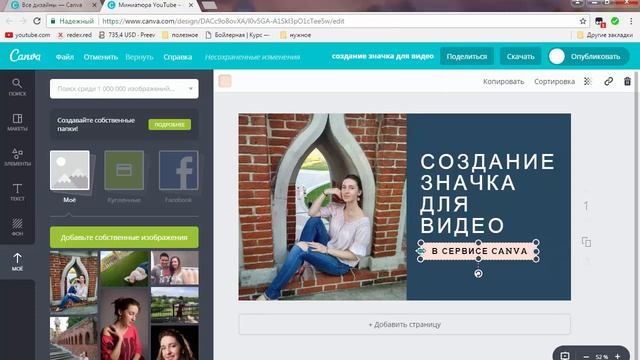Select uploaded photo of couple selfie
The width and height of the screenshot is (640, 360).
[175, 268]
